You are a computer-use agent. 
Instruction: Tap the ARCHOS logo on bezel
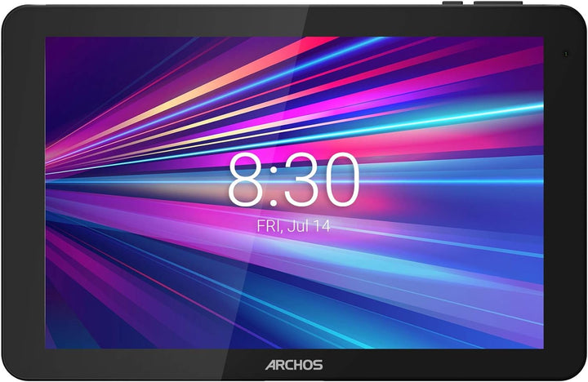point(294,365)
